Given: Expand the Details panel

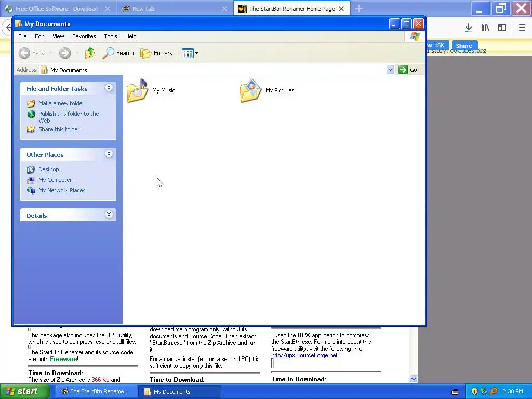Looking at the screenshot, I should pos(109,215).
